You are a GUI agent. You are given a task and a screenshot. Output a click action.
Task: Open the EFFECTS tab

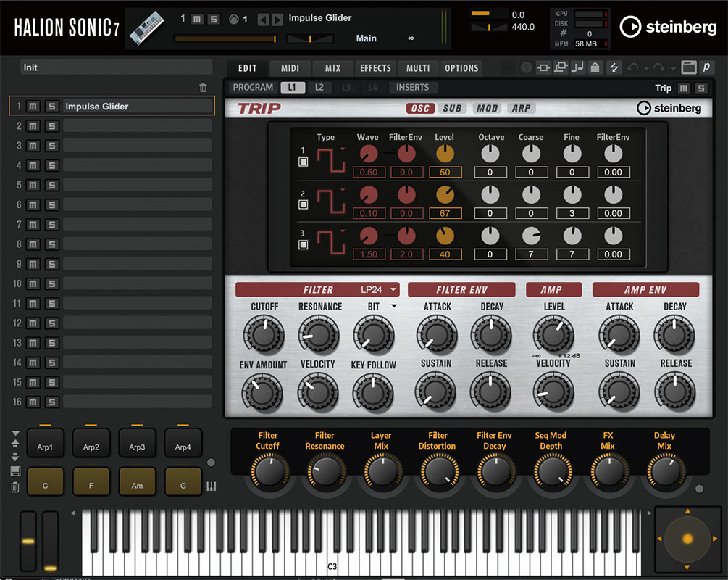coord(376,68)
